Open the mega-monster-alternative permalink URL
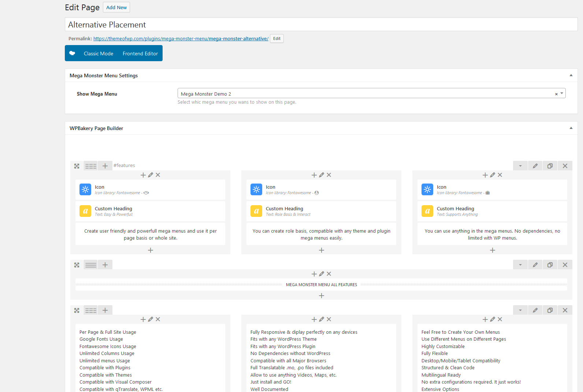Screen dimensions: 583x392 click(x=181, y=38)
